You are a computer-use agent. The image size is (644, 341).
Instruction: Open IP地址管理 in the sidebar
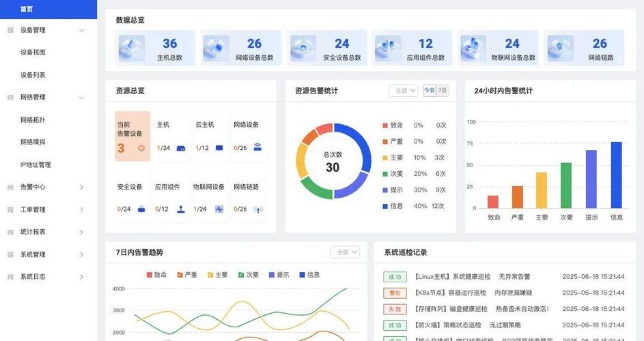point(36,164)
